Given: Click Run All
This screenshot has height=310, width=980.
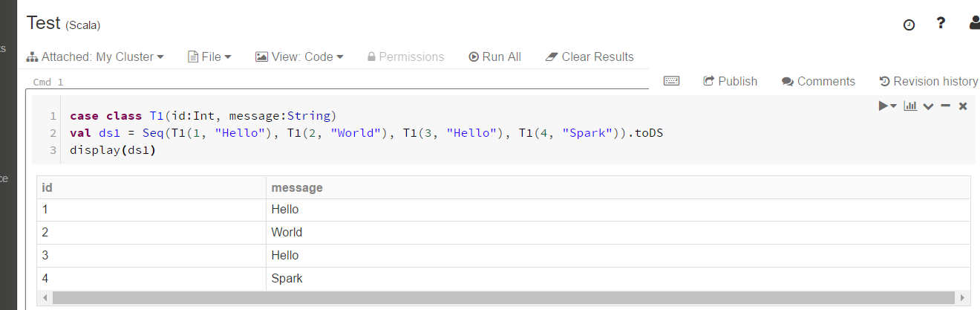Looking at the screenshot, I should (x=495, y=56).
